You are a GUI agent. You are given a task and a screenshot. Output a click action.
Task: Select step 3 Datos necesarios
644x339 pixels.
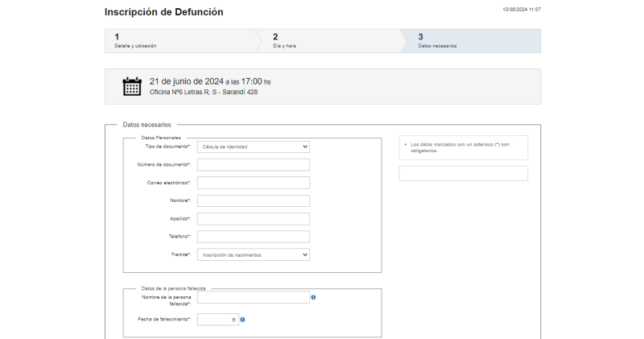pyautogui.click(x=471, y=41)
